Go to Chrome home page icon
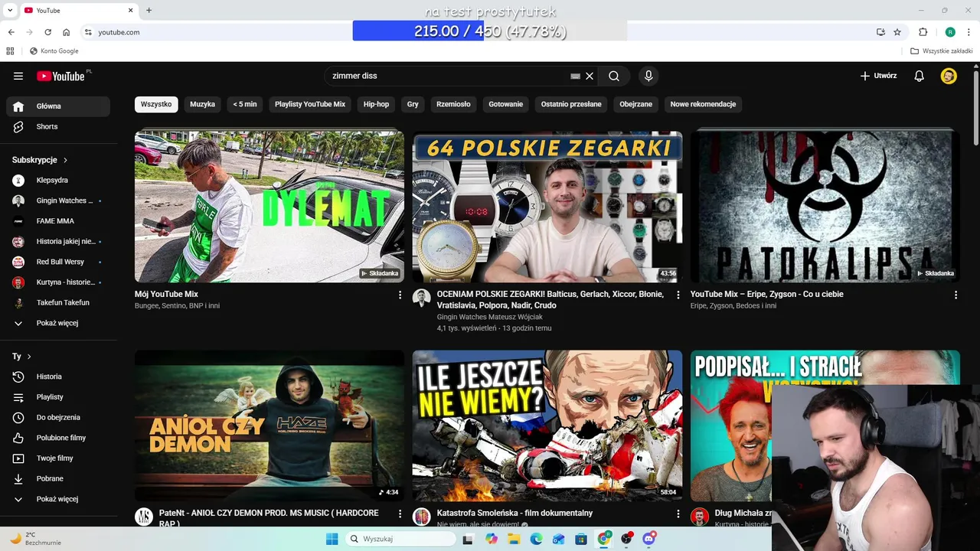980x551 pixels. [x=67, y=32]
